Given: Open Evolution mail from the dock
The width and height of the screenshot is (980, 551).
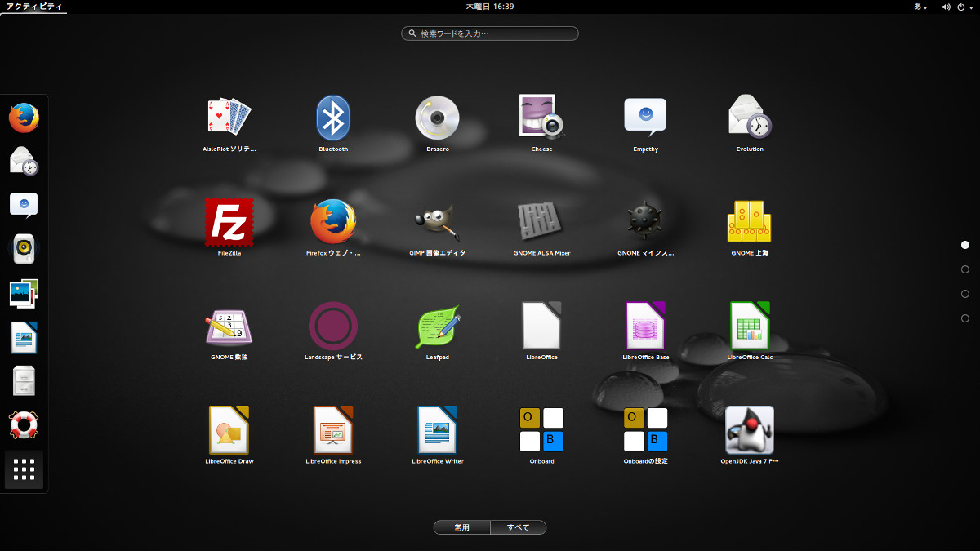Looking at the screenshot, I should pyautogui.click(x=24, y=161).
